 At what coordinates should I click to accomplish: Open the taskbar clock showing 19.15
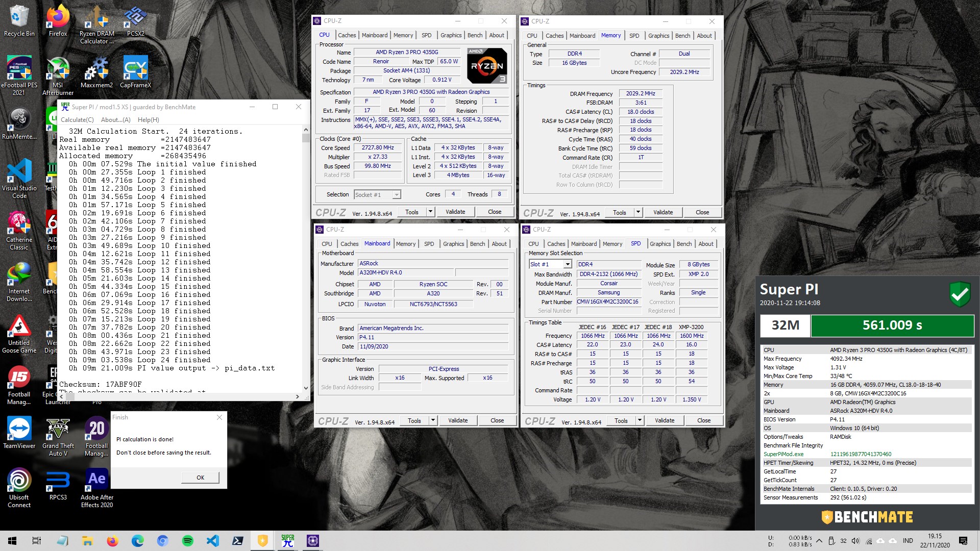coord(935,541)
